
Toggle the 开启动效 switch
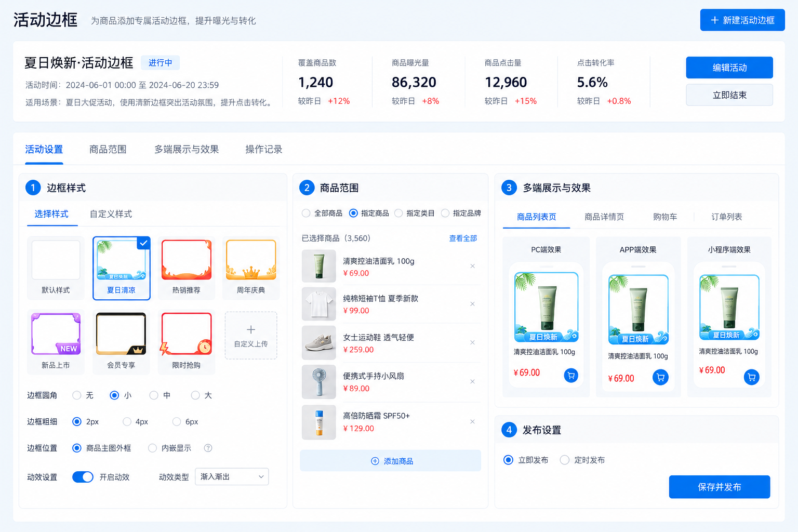[x=83, y=477]
